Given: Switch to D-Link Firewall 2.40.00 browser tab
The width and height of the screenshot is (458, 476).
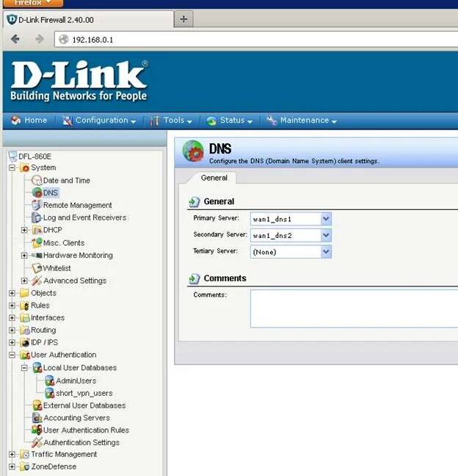Looking at the screenshot, I should click(88, 19).
